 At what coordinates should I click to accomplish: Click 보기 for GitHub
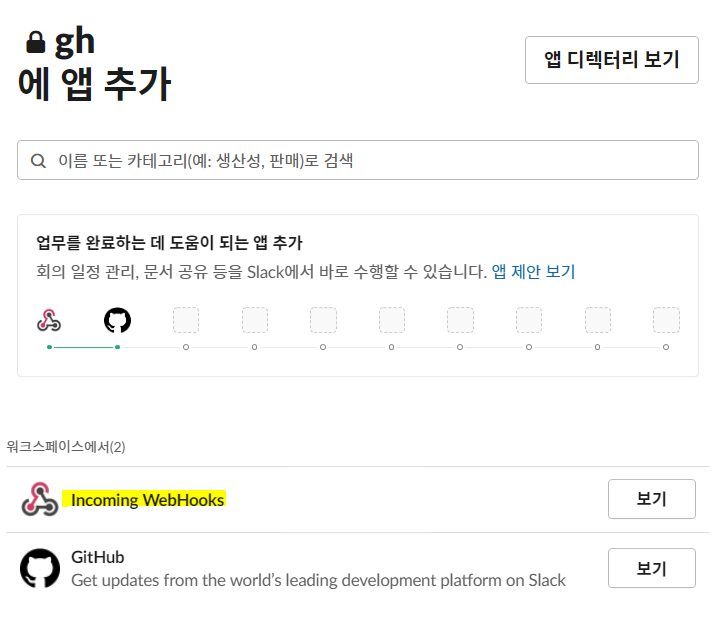click(652, 568)
